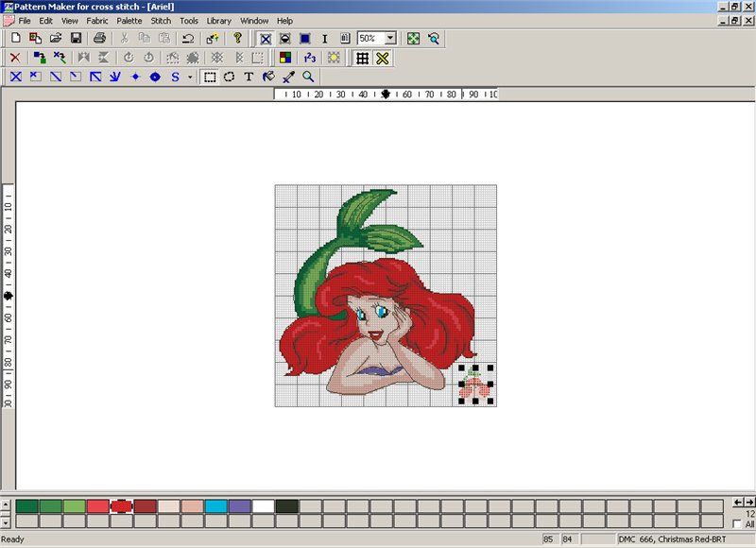756x548 pixels.
Task: Save the pattern with floppy disk icon
Action: 76,38
